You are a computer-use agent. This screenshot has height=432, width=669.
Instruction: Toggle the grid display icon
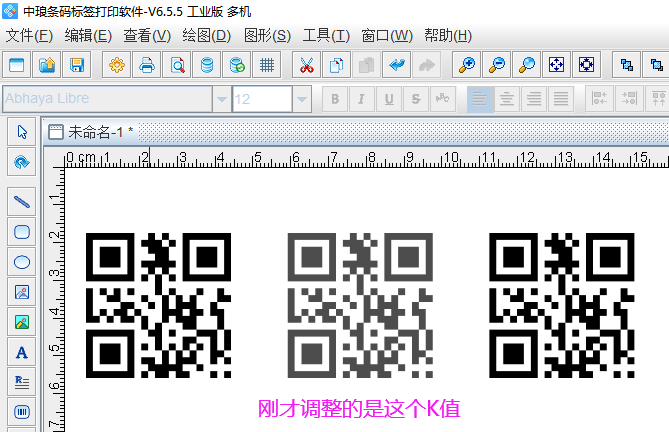pos(267,66)
